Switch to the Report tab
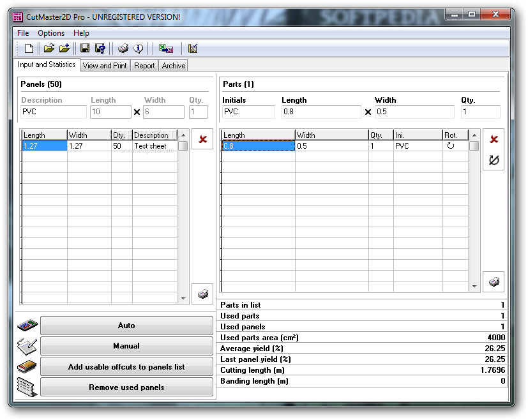 (x=144, y=66)
